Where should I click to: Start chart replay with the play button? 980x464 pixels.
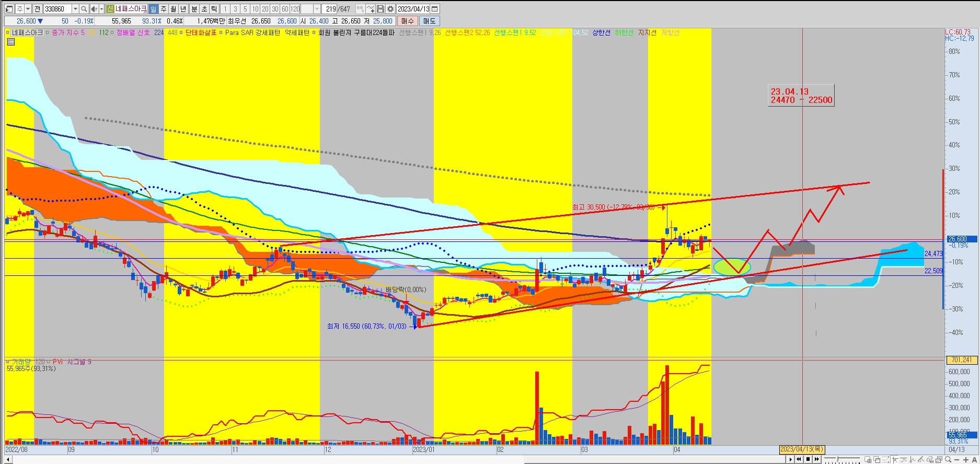(x=791, y=459)
